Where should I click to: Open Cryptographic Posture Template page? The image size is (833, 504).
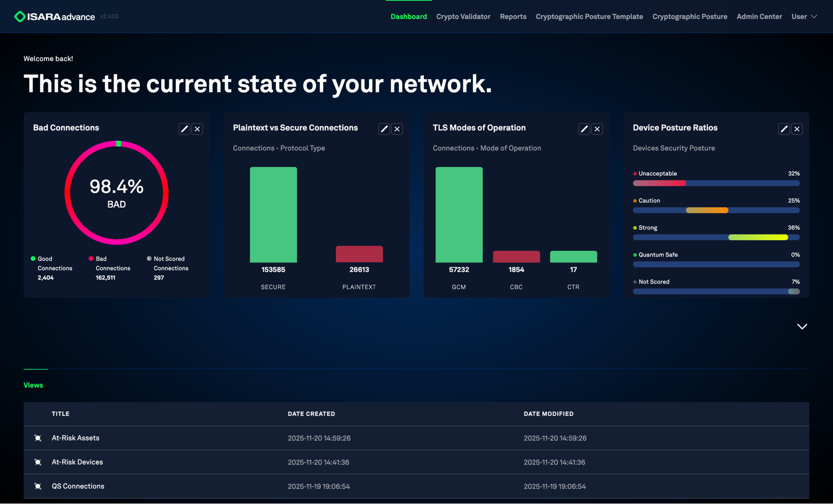(x=589, y=17)
